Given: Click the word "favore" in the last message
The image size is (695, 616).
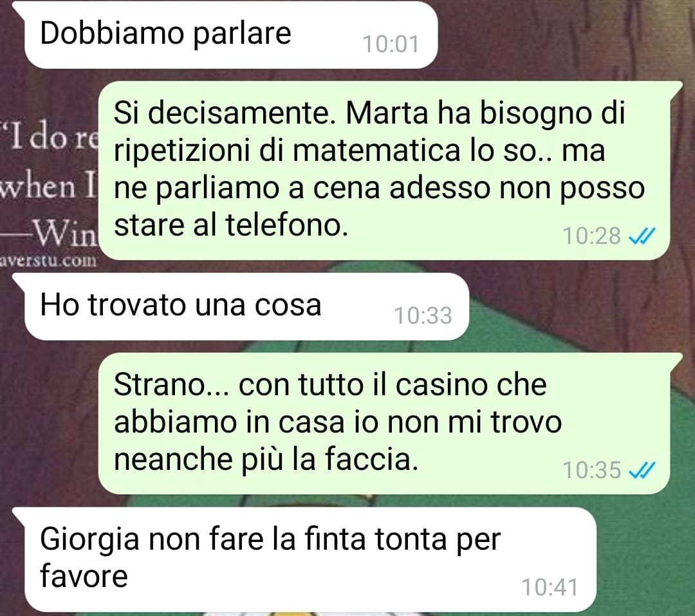Looking at the screenshot, I should coord(84,577).
